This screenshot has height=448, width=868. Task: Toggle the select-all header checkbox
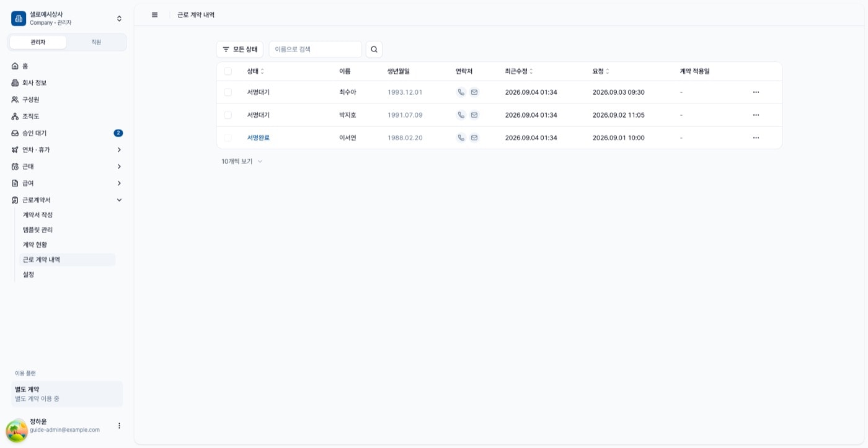click(x=228, y=71)
